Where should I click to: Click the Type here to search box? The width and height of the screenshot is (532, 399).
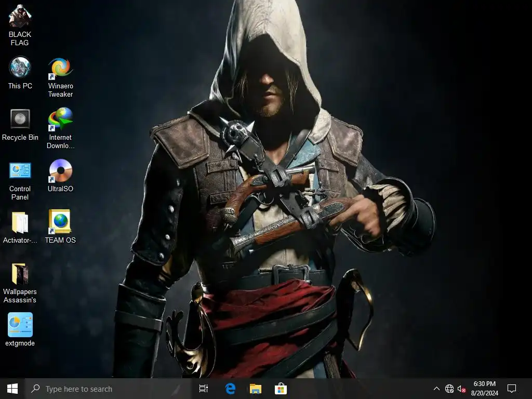point(108,389)
